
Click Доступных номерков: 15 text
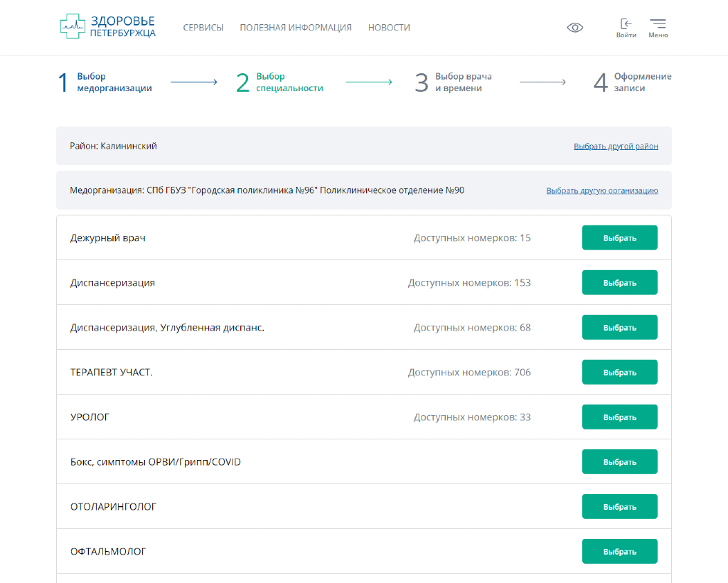tap(472, 238)
